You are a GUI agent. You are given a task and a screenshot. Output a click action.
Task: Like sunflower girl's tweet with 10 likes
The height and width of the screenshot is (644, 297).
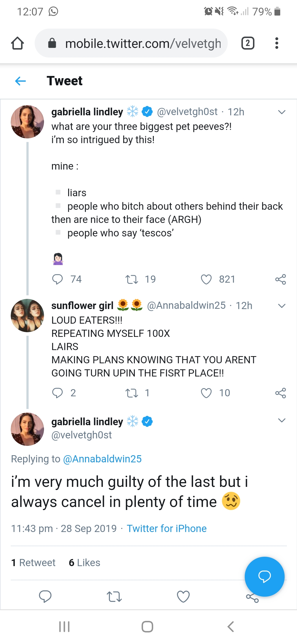point(206,393)
